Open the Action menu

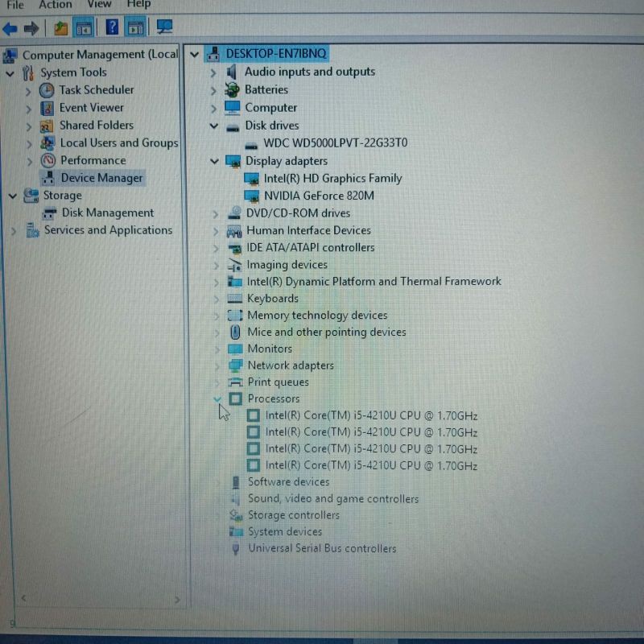coord(55,5)
